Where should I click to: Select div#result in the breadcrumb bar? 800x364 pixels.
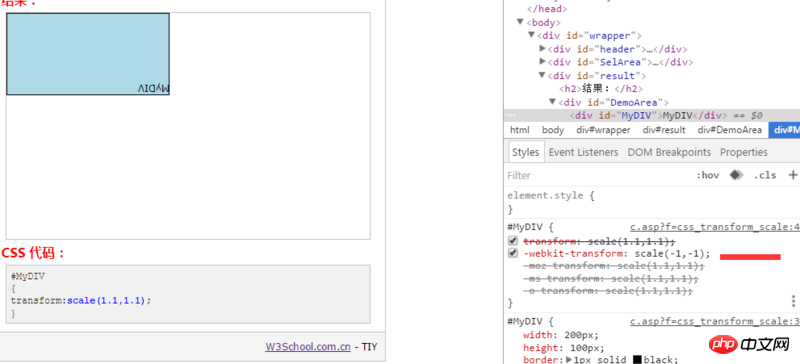[664, 130]
